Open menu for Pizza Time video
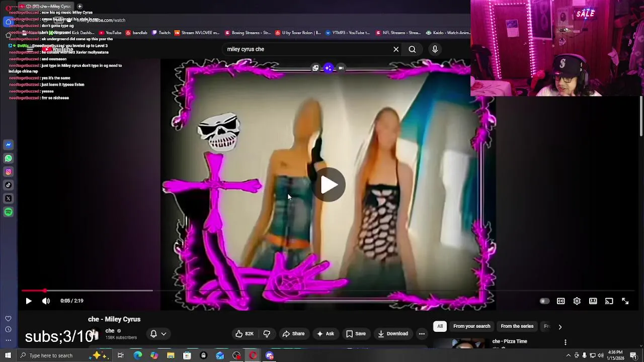This screenshot has width=644, height=362. pos(566,342)
